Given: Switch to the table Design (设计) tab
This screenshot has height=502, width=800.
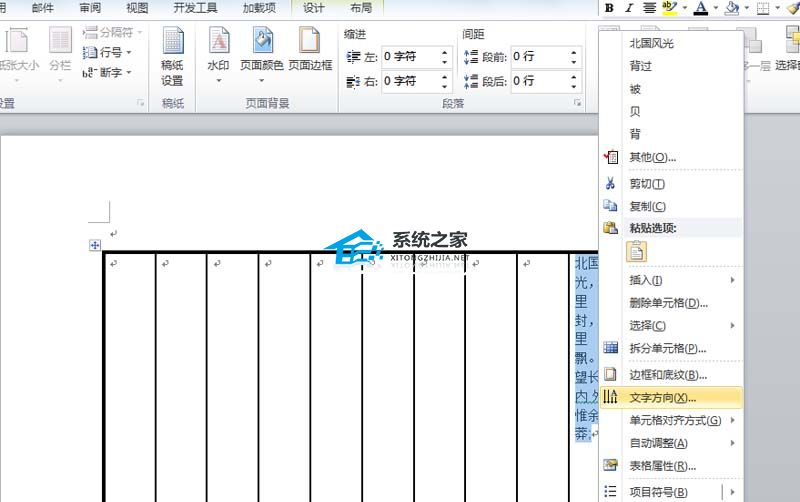Looking at the screenshot, I should point(313,8).
